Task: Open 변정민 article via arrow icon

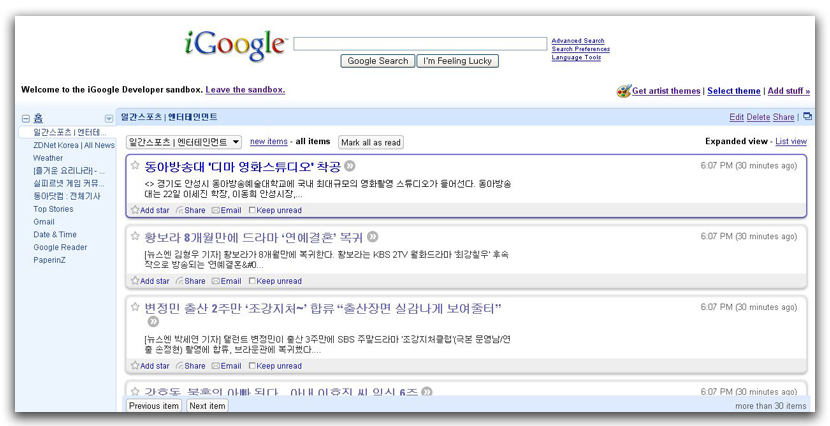Action: (x=153, y=321)
